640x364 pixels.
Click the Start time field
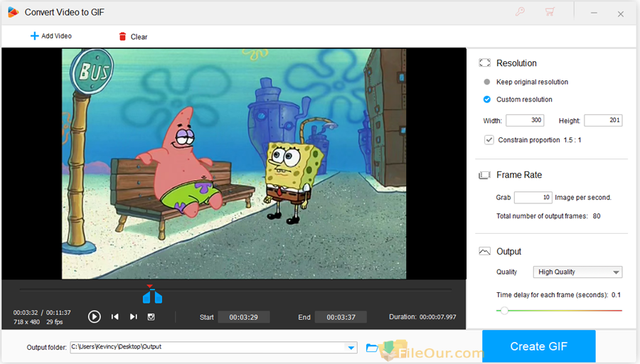(244, 317)
